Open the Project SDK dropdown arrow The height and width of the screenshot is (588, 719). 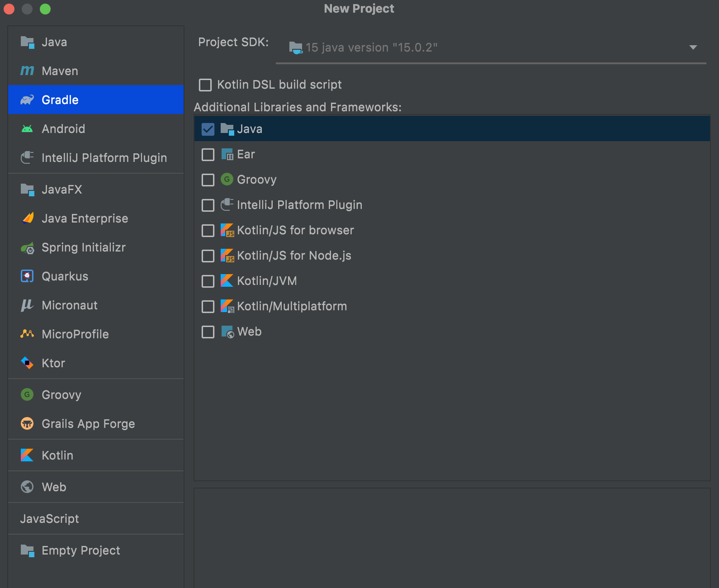click(693, 47)
